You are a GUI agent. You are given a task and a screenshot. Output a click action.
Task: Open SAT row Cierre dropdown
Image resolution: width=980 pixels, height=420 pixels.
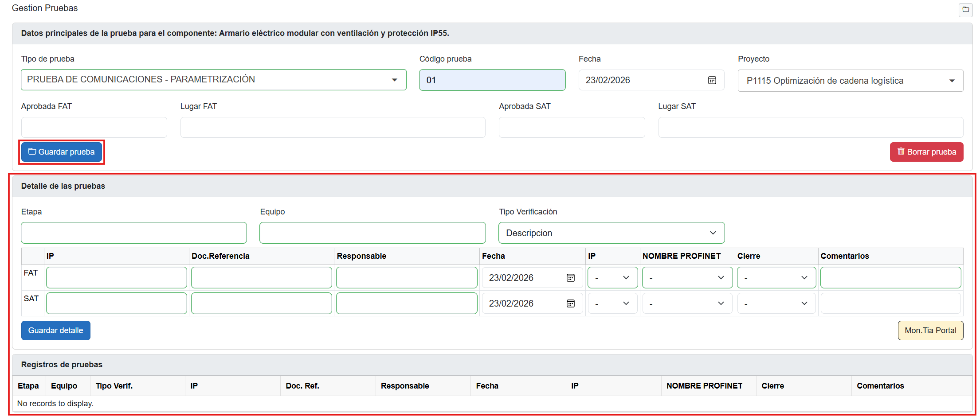(776, 303)
